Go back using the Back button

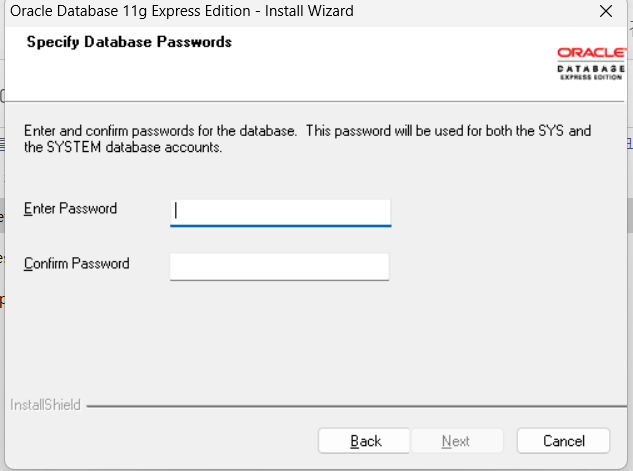pos(365,441)
